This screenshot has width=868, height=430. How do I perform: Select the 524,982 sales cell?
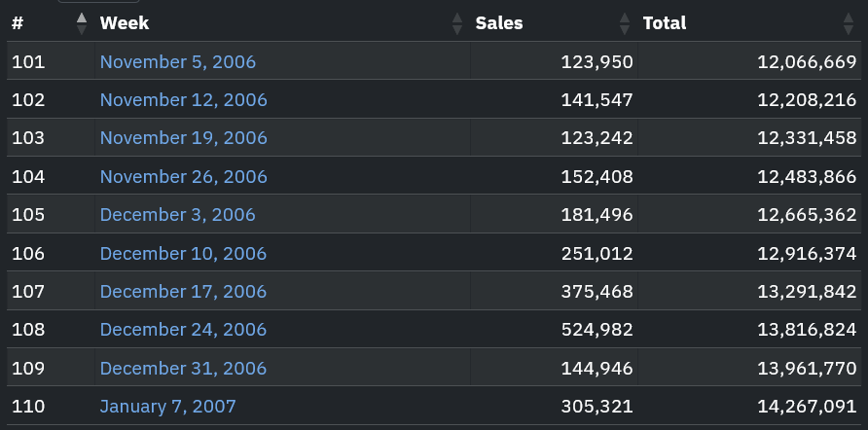597,330
